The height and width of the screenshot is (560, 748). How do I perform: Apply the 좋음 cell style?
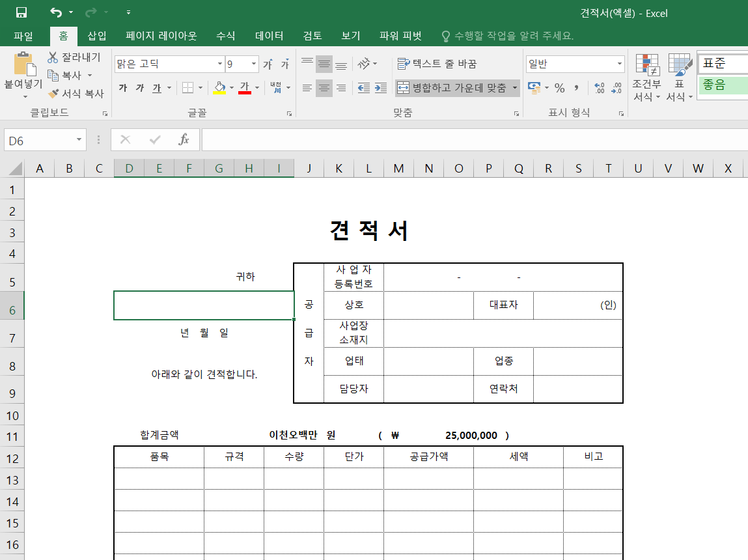coord(723,85)
